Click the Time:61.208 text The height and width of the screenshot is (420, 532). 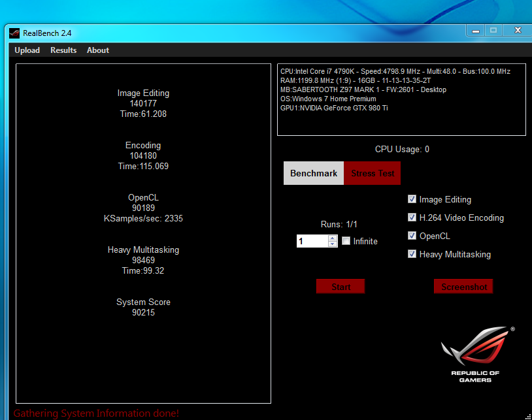tap(143, 114)
